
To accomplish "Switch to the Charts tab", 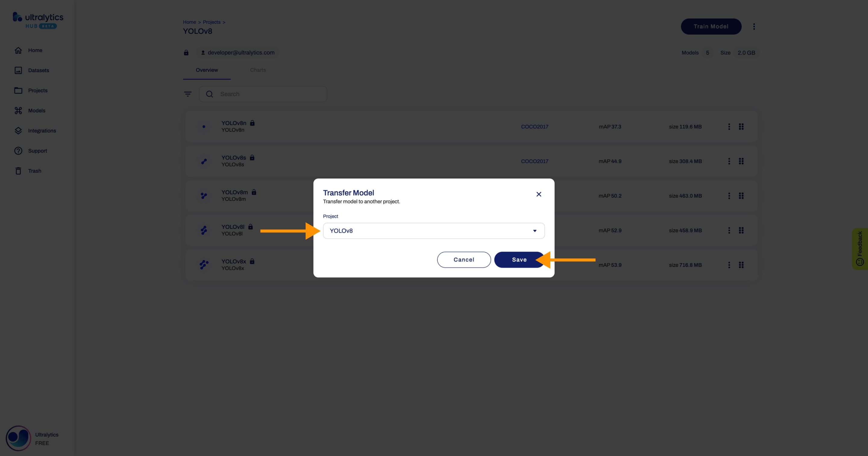I will (x=257, y=69).
